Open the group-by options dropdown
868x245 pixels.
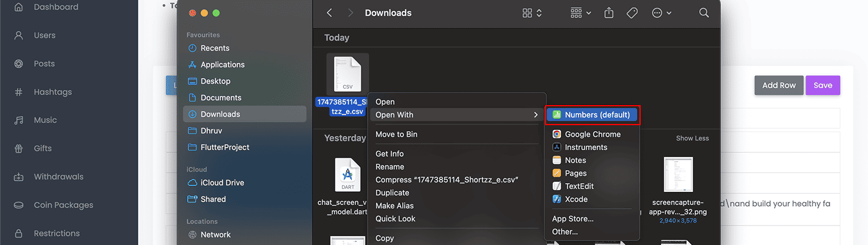[x=581, y=13]
